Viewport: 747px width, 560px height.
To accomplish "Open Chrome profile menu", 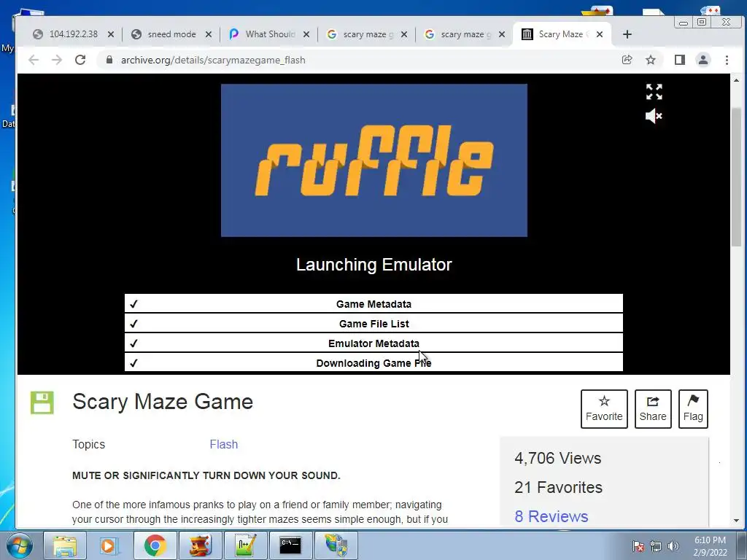I will (703, 60).
